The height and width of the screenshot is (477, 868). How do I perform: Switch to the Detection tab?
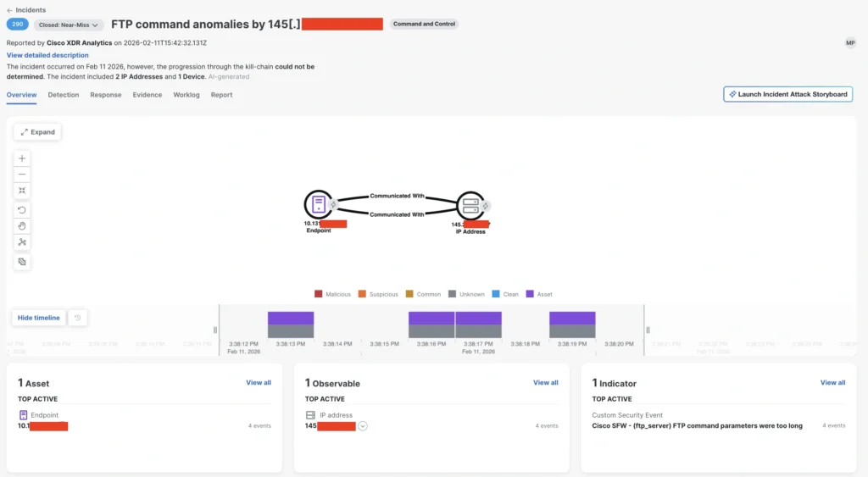tap(64, 95)
